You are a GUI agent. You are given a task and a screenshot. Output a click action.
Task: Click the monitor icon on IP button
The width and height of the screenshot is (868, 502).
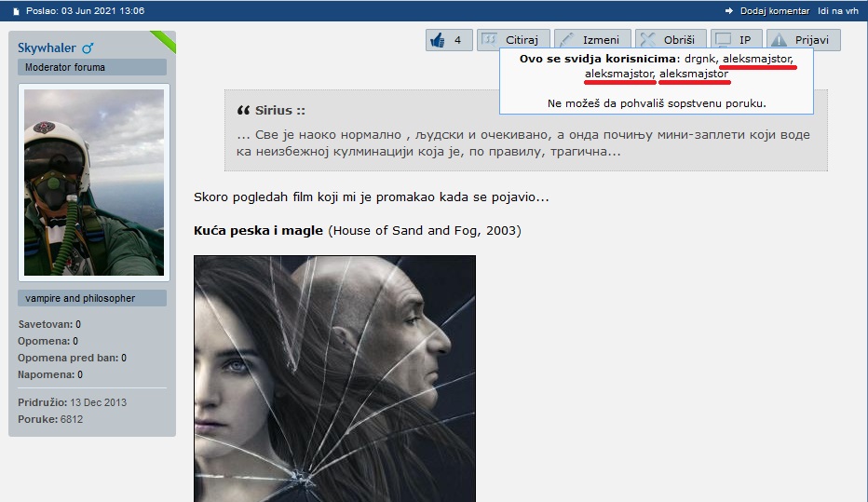(x=723, y=40)
